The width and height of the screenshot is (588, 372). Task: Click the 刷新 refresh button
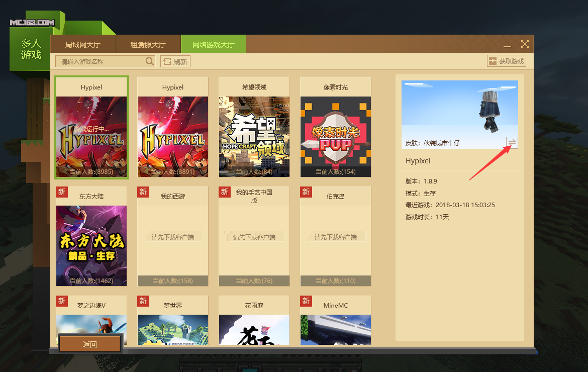point(175,62)
